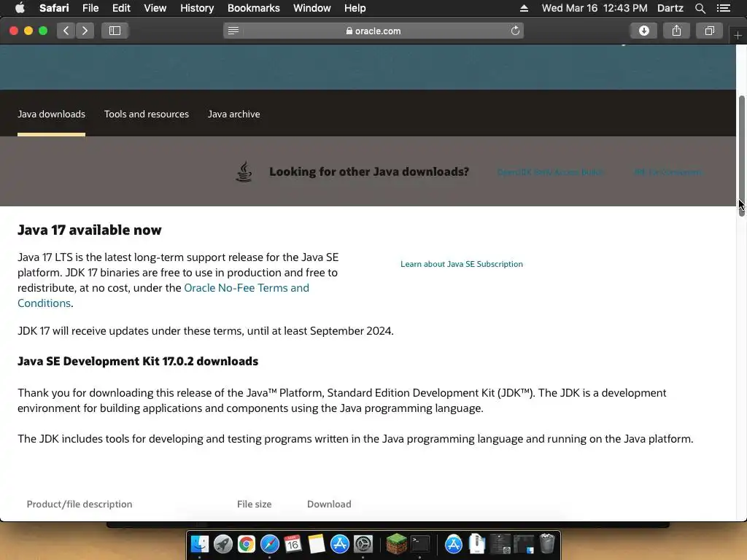Screen dimensions: 747x560
Task: Open the App Store icon beside Notes
Action: pyautogui.click(x=340, y=544)
